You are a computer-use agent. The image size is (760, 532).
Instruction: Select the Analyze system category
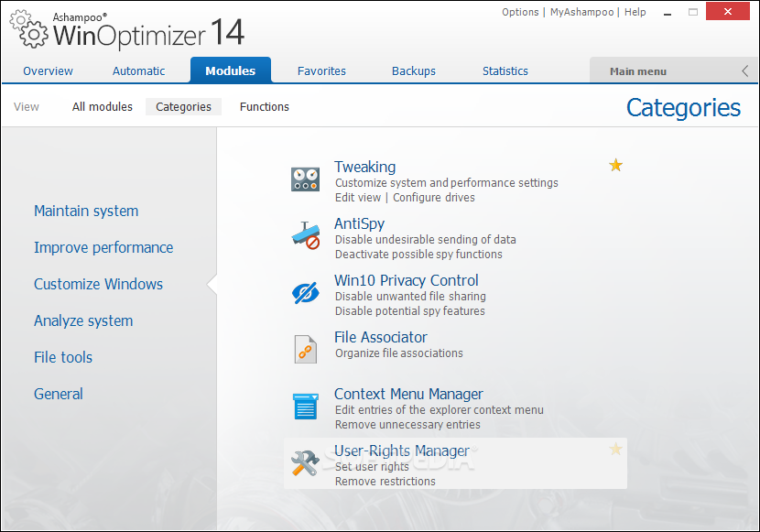83,320
